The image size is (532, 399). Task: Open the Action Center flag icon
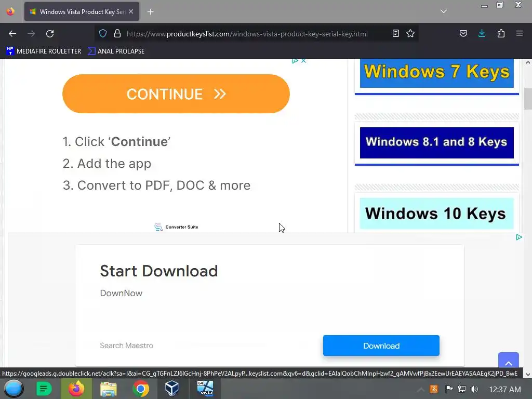(448, 389)
